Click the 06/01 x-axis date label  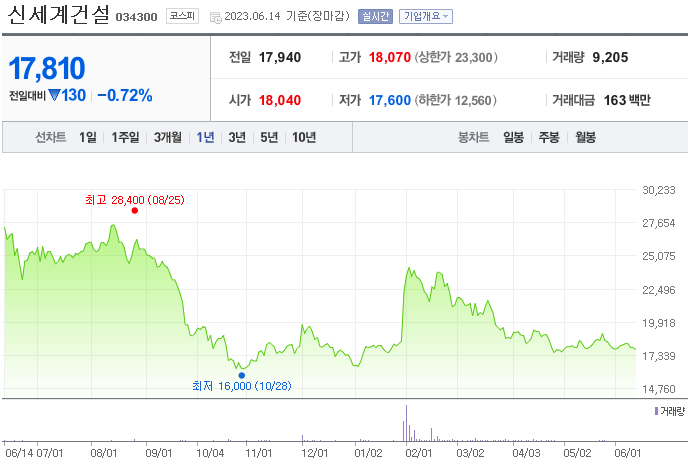click(x=628, y=453)
